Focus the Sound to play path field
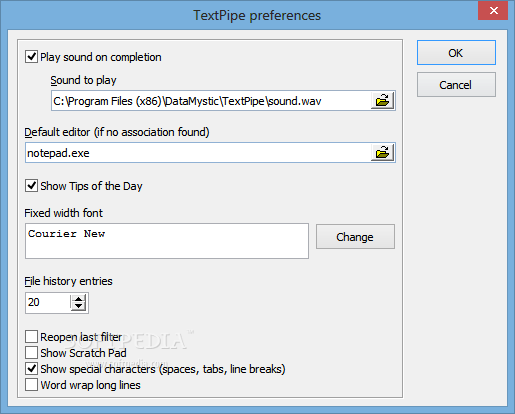This screenshot has width=515, height=414. (x=211, y=101)
